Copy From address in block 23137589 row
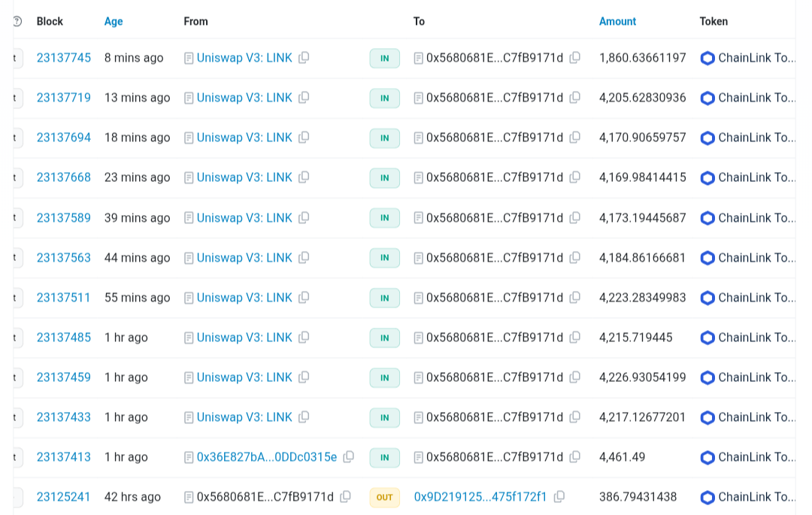Viewport: 812px width, 515px height. click(304, 218)
